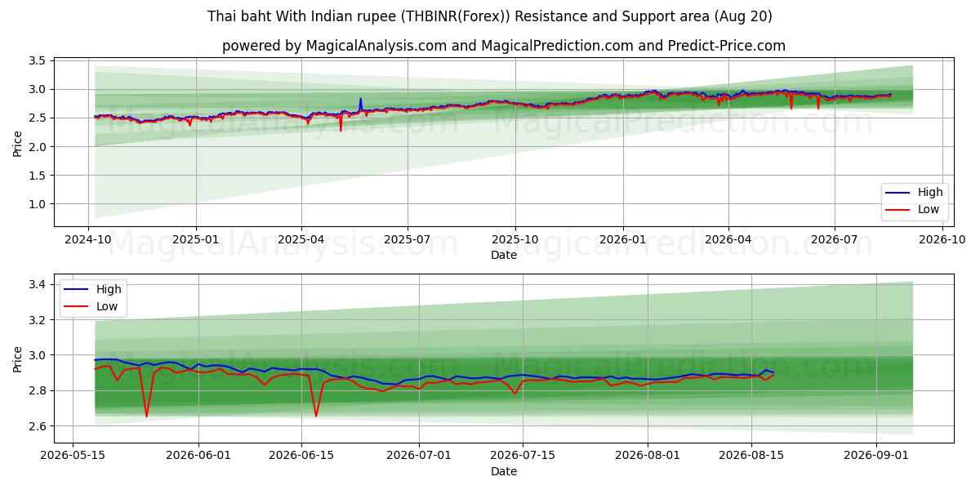Click the top chart 'Date' axis label
Viewport: 980px width, 490px height.
(x=504, y=255)
